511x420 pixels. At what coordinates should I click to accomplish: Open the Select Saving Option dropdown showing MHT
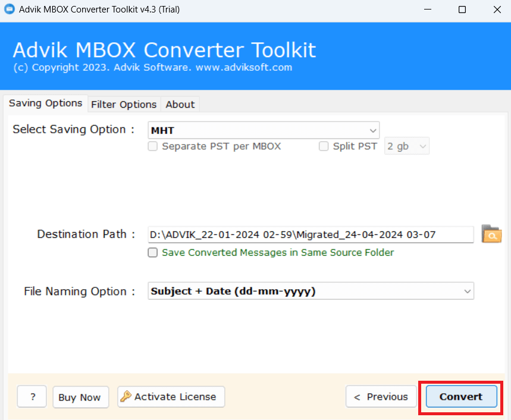tap(264, 130)
